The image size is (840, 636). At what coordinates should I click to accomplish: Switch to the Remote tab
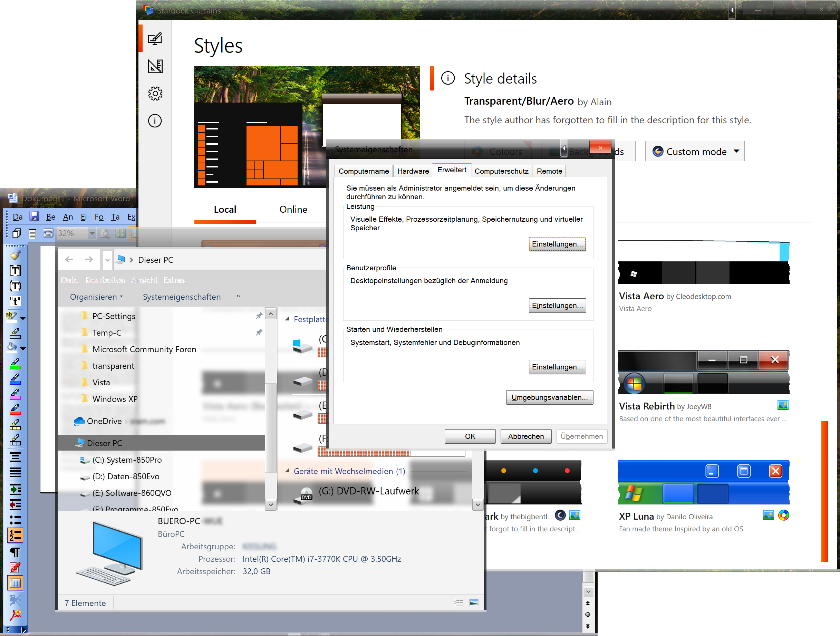click(550, 171)
